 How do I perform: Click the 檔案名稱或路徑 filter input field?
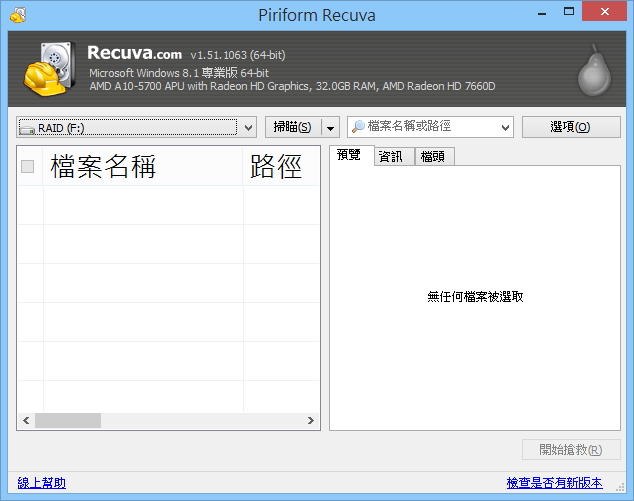[431, 127]
